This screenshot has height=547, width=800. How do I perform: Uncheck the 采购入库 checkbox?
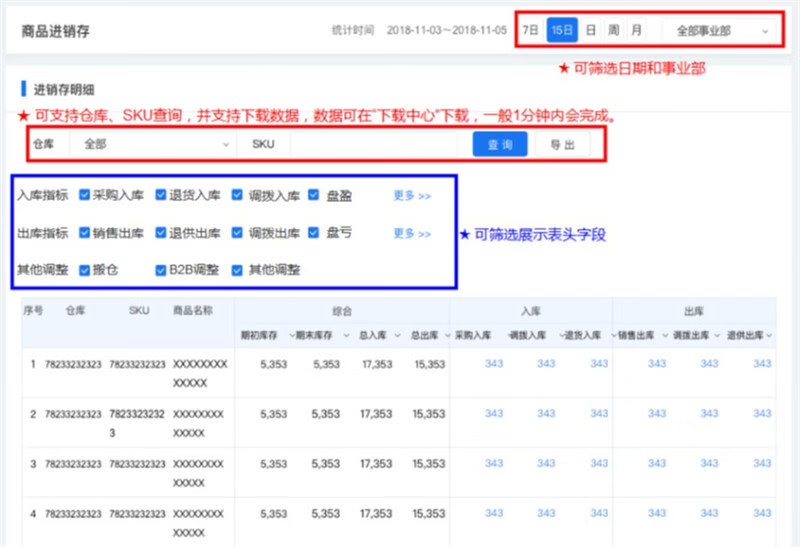[85, 196]
